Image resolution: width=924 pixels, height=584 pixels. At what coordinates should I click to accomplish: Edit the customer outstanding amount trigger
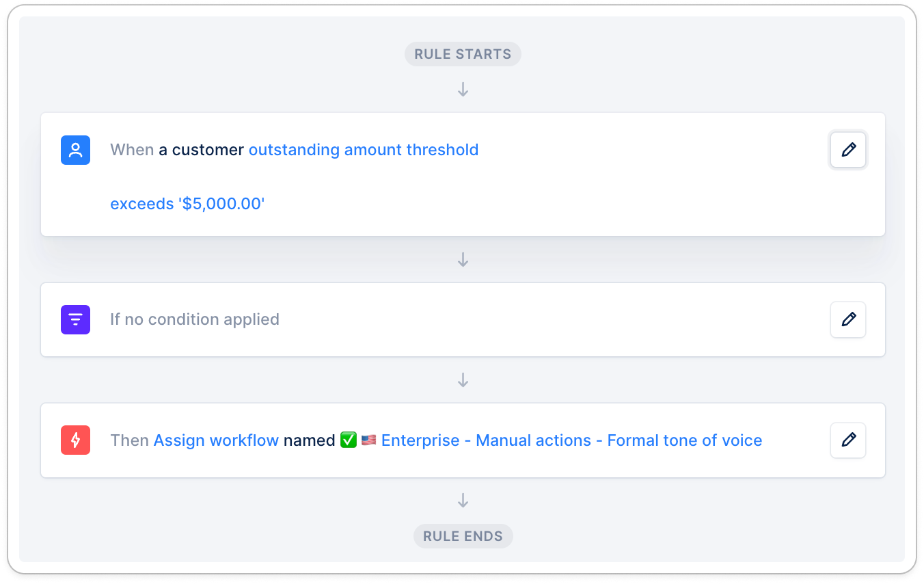pyautogui.click(x=848, y=150)
